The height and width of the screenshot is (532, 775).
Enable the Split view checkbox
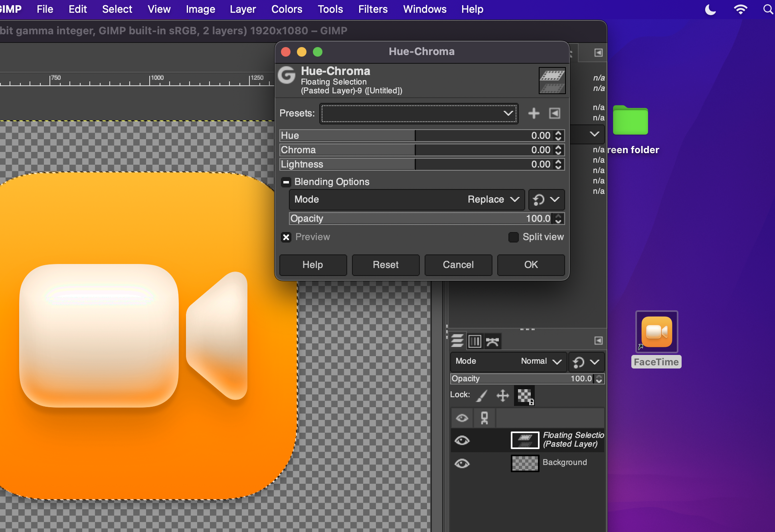(x=513, y=237)
